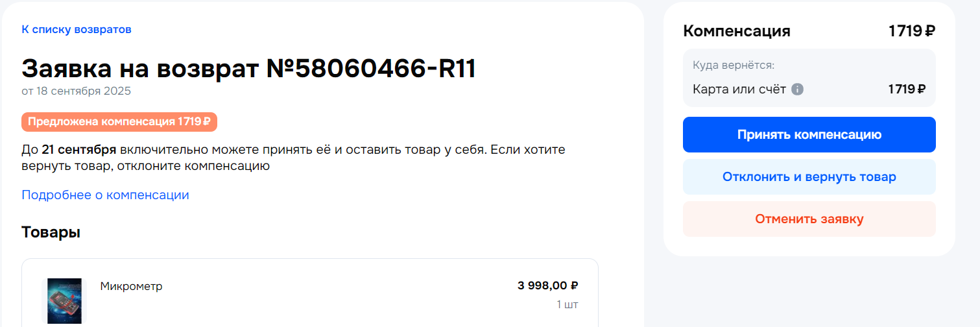
Task: Open the Микрометр product thumbnail
Action: 64,301
